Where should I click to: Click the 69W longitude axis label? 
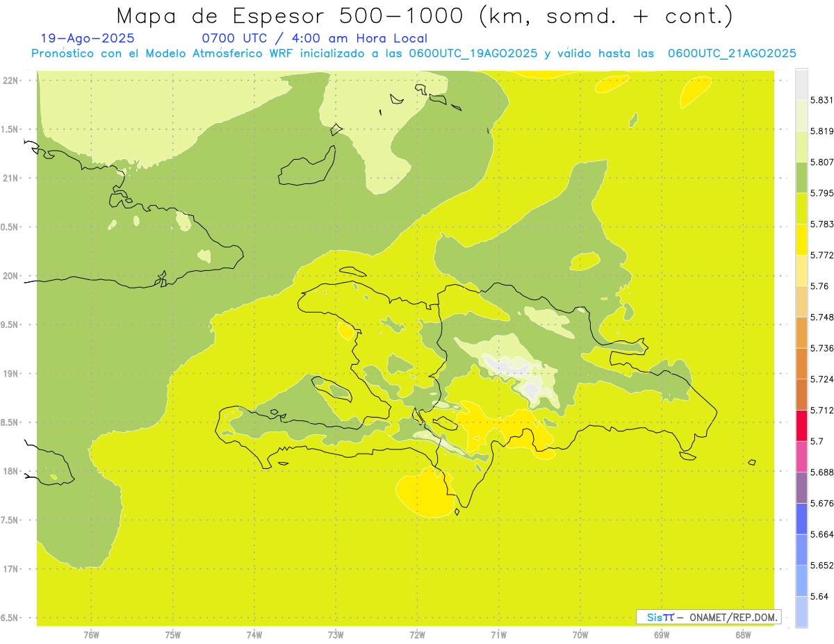(662, 635)
